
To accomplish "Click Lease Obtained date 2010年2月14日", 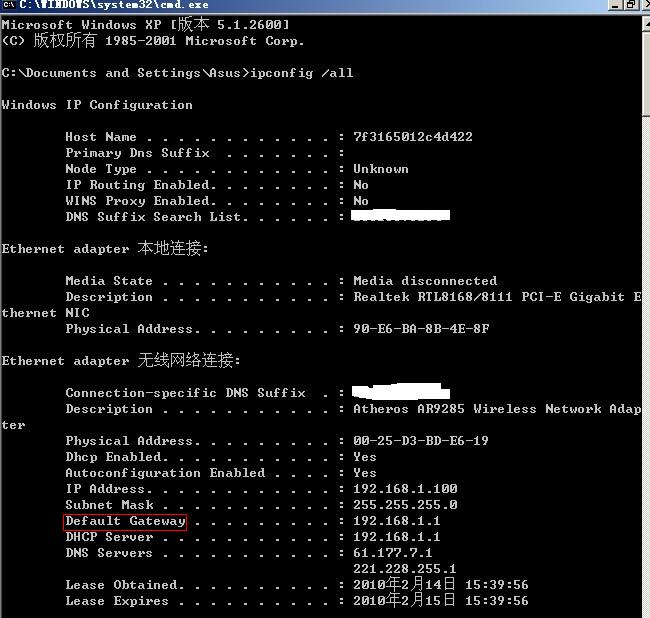I will [404, 585].
